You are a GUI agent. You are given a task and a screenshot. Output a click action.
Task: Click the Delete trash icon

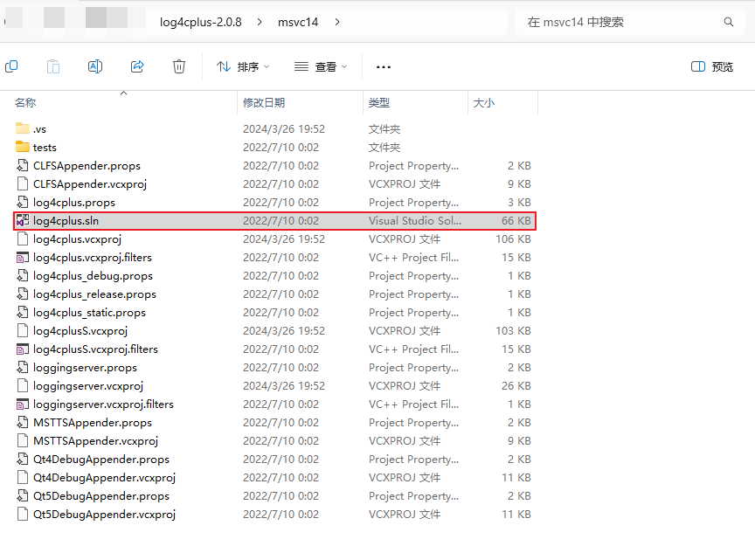[178, 66]
